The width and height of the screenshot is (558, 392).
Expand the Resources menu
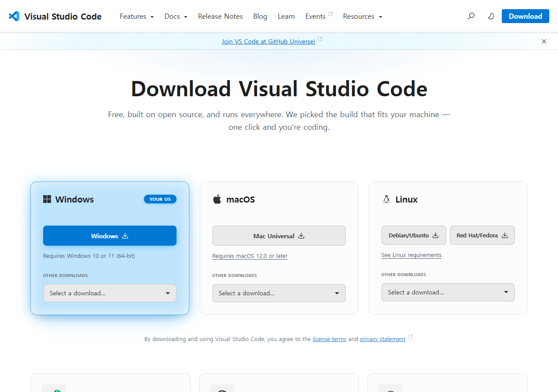point(363,16)
